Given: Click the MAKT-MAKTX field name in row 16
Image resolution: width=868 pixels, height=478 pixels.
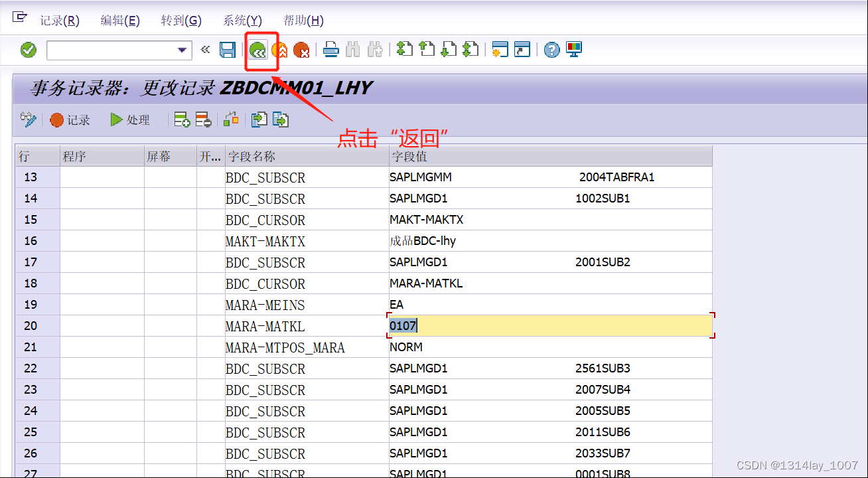Looking at the screenshot, I should point(265,241).
